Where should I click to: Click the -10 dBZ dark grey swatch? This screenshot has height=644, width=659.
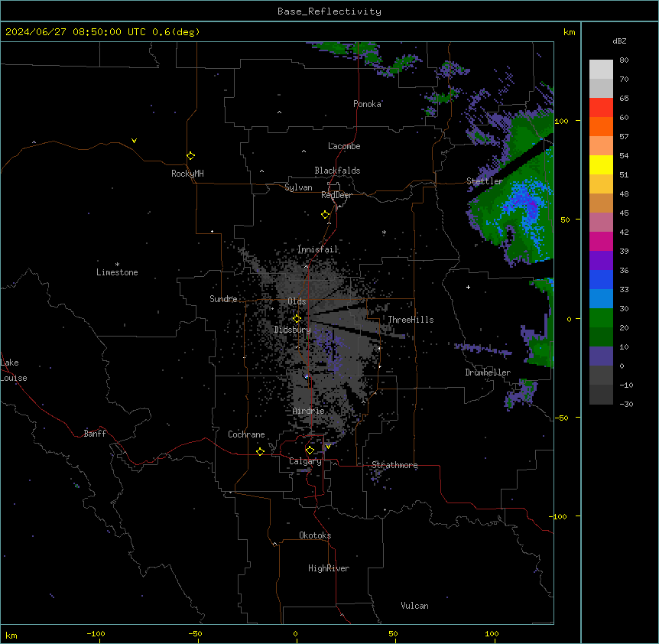tap(601, 395)
